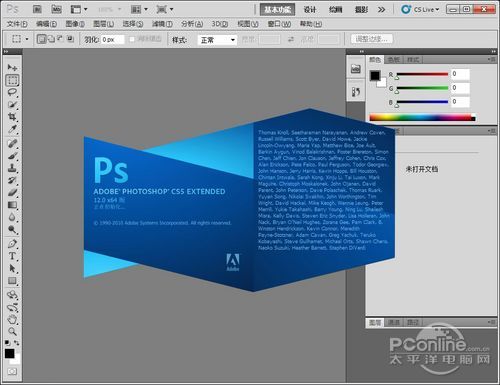Click the color spectrum ramp in Color panel
The image size is (500, 385).
tap(422, 117)
